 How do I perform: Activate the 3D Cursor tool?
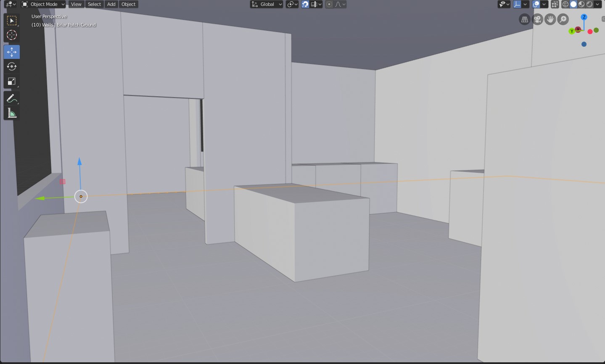tap(11, 35)
